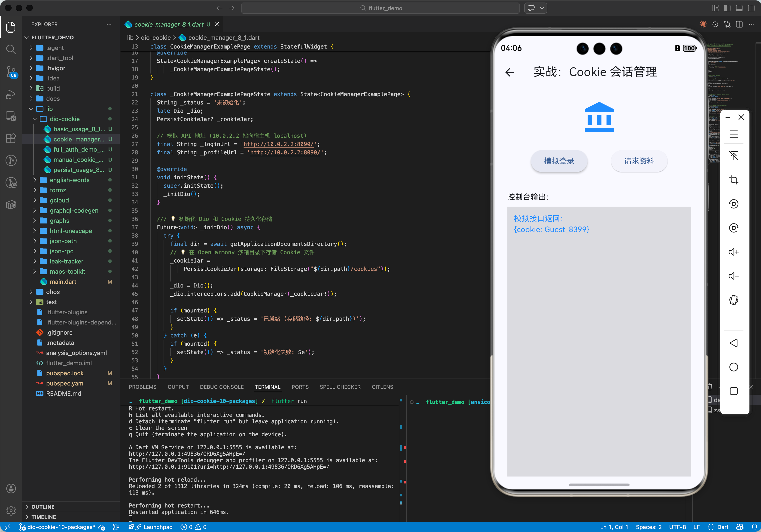Open main.dart in the explorer
Image resolution: width=761 pixels, height=532 pixels.
63,282
